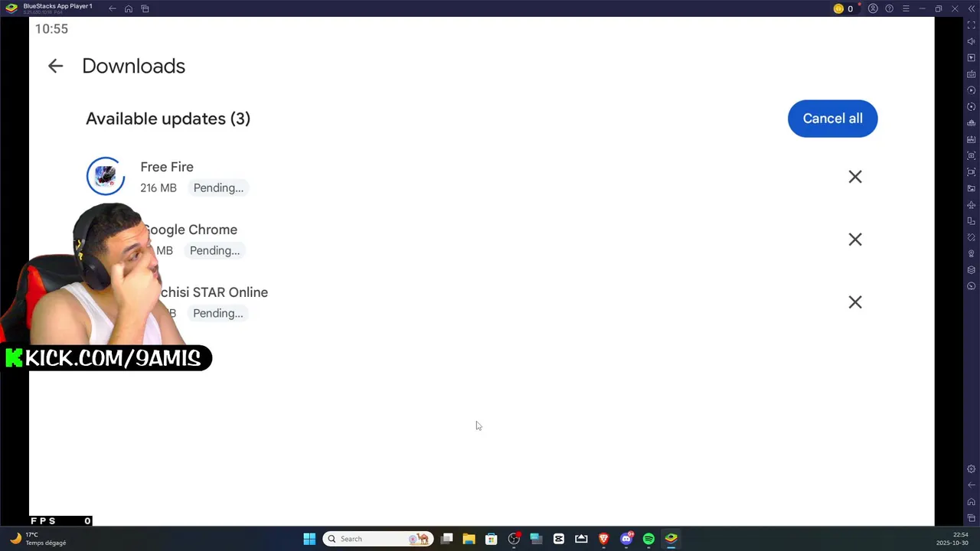The width and height of the screenshot is (980, 551).
Task: Click sidebar rotate screen device icon
Action: (972, 221)
